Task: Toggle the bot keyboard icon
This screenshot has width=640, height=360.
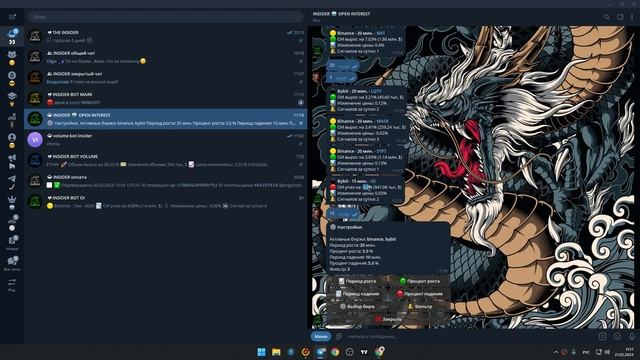Action: pyautogui.click(x=602, y=336)
